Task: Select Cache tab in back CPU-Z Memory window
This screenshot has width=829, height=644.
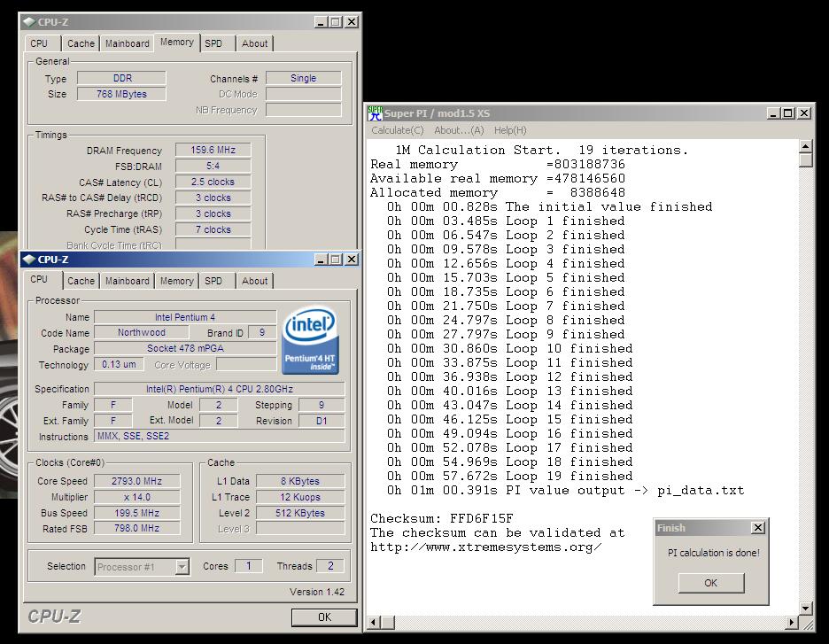Action: click(x=81, y=43)
